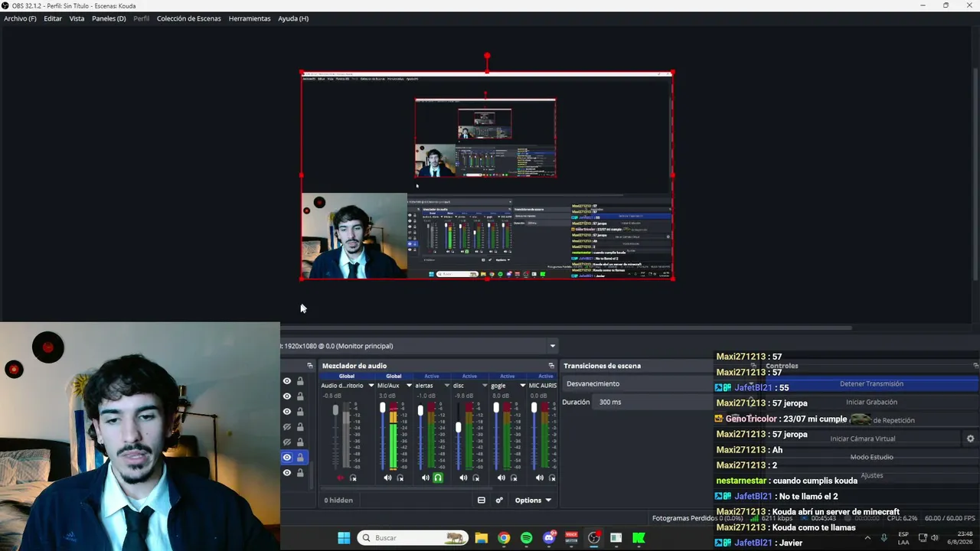The width and height of the screenshot is (980, 551).
Task: Click OBS Studio taskbar icon
Action: click(593, 538)
